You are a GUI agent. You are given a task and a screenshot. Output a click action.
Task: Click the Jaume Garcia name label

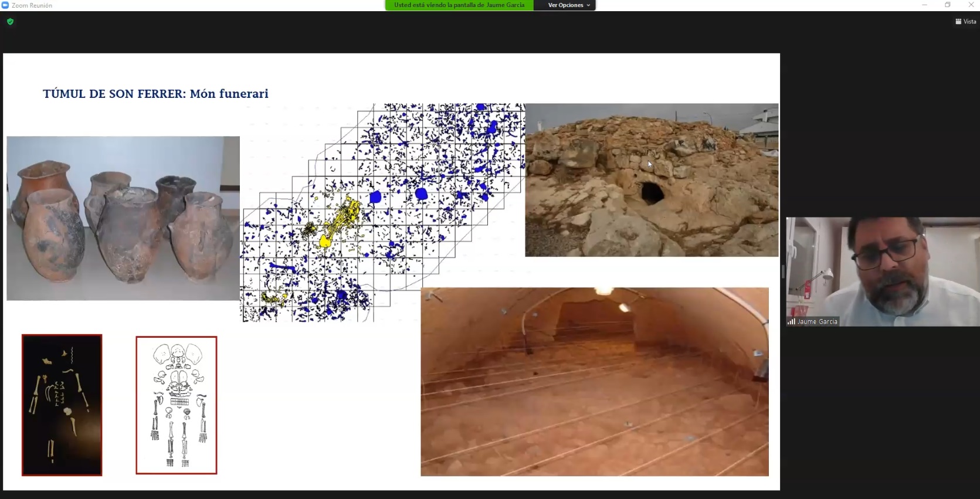pyautogui.click(x=817, y=321)
